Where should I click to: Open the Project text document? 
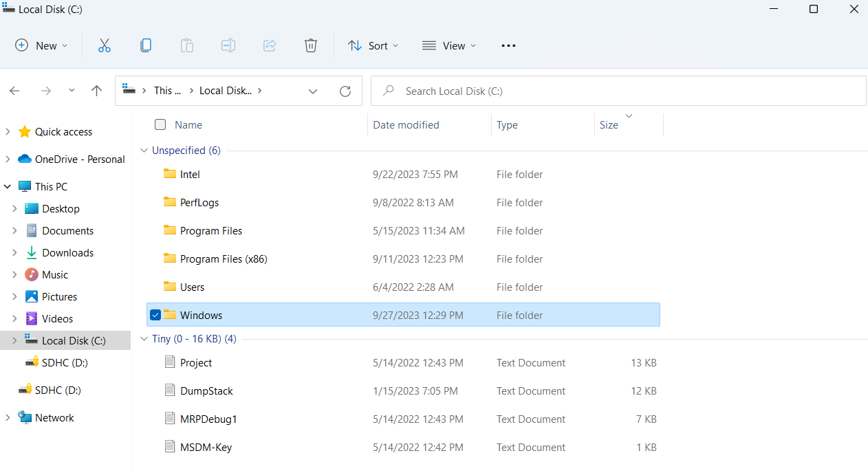pyautogui.click(x=196, y=363)
